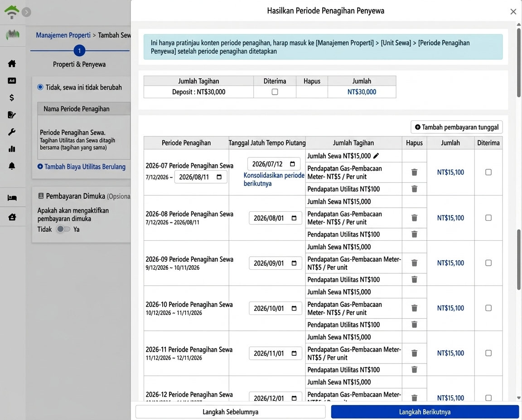The width and height of the screenshot is (522, 420).
Task: Open calendar picker for 2026/08/11 end date
Action: click(x=219, y=177)
